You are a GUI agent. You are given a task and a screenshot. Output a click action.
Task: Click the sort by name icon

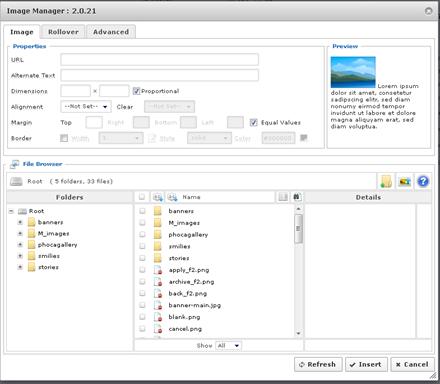(173, 197)
